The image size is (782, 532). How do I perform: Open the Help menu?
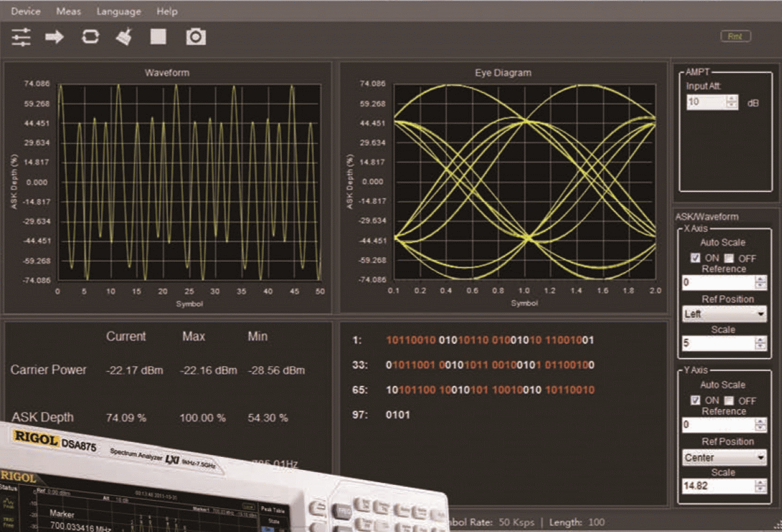(167, 11)
